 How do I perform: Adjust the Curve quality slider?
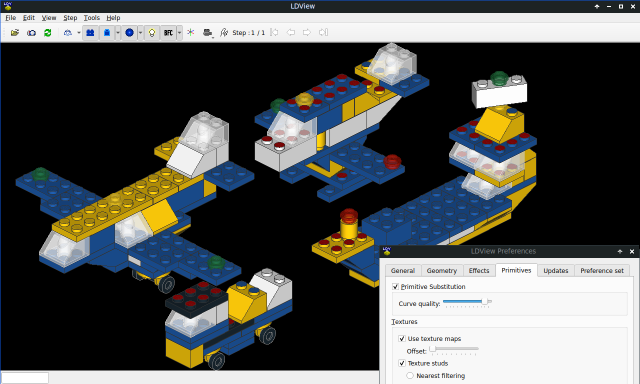pyautogui.click(x=467, y=302)
